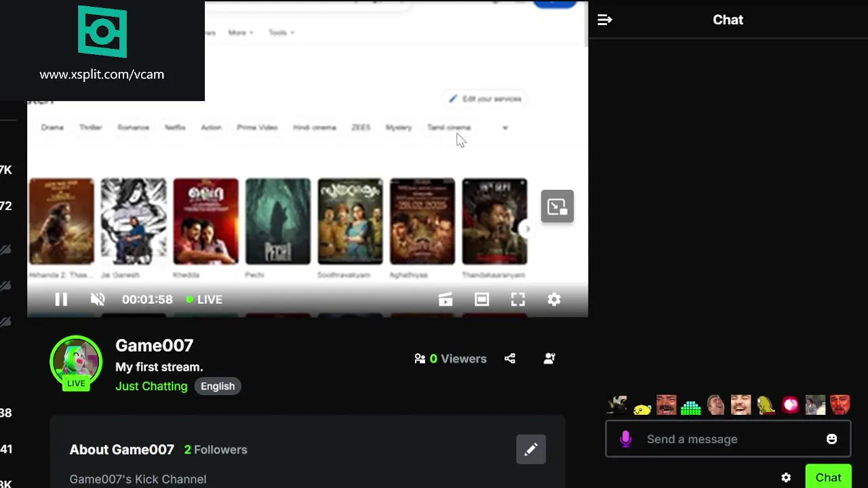The width and height of the screenshot is (868, 488).
Task: Select the Netflix filter chip
Action: click(x=175, y=127)
